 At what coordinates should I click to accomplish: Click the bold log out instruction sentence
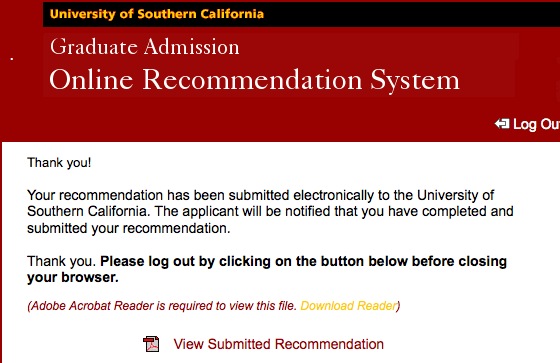pos(267,269)
